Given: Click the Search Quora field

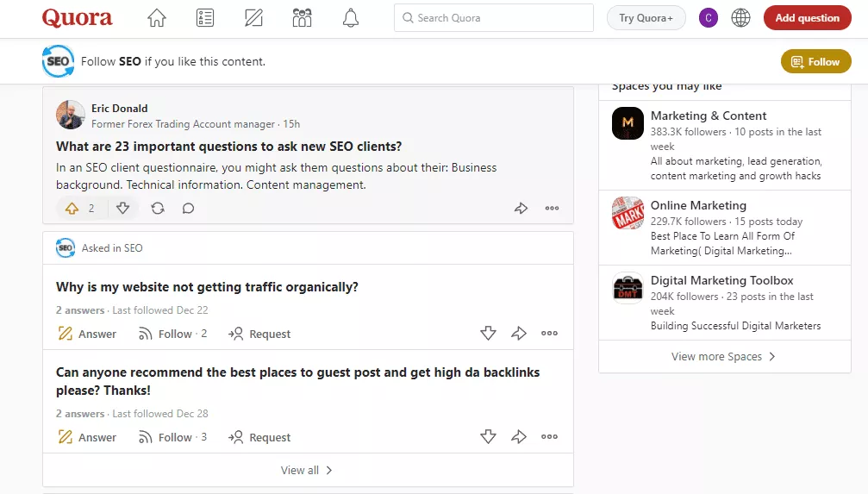Looking at the screenshot, I should coord(494,18).
